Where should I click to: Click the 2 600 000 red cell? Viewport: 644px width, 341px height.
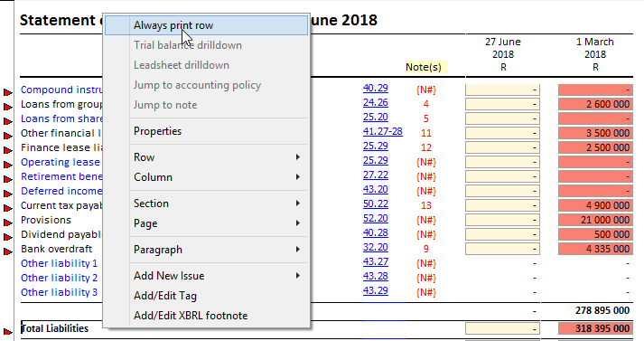(595, 104)
